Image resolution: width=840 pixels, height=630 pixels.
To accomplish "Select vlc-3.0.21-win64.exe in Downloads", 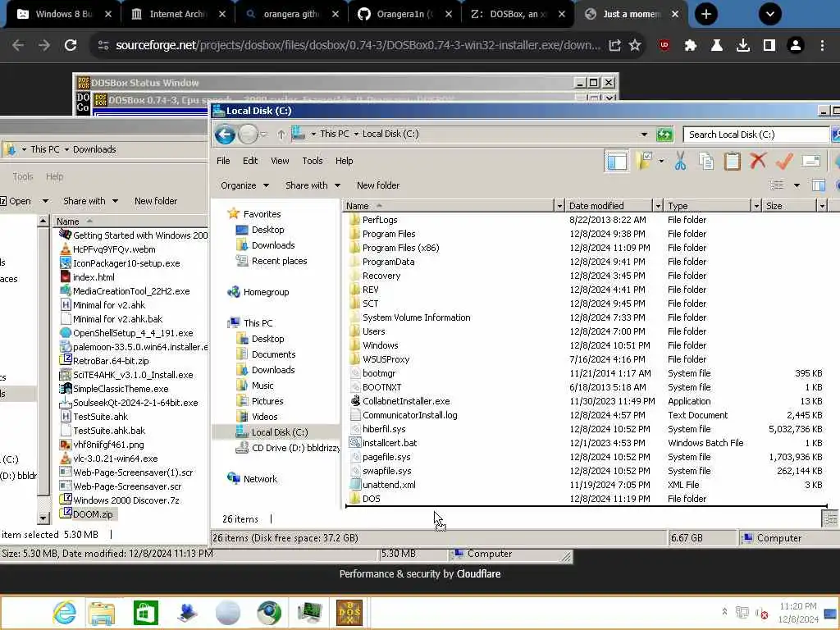I will click(109, 459).
